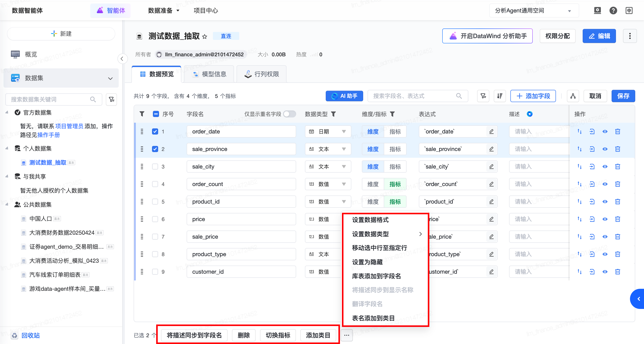The width and height of the screenshot is (644, 344).
Task: Uncheck the order_date row checkbox
Action: [x=155, y=131]
